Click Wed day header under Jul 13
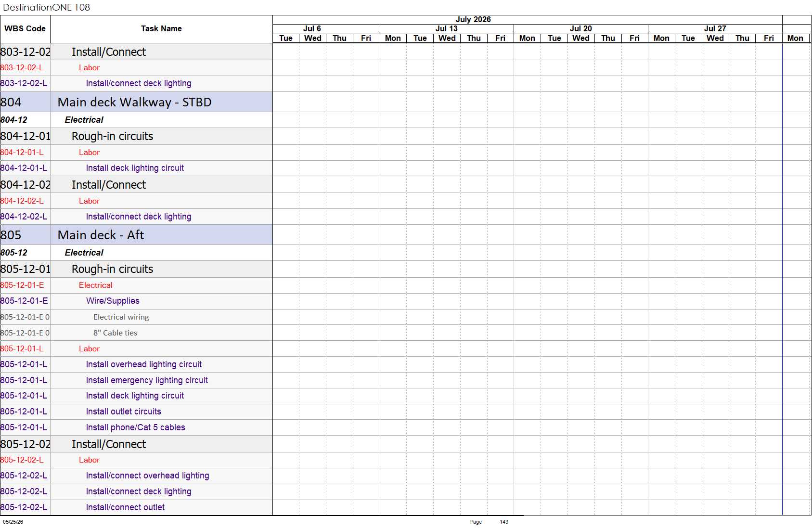This screenshot has width=812, height=528. pyautogui.click(x=447, y=39)
